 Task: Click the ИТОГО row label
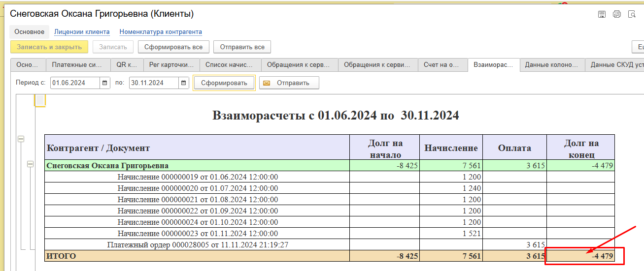click(62, 256)
